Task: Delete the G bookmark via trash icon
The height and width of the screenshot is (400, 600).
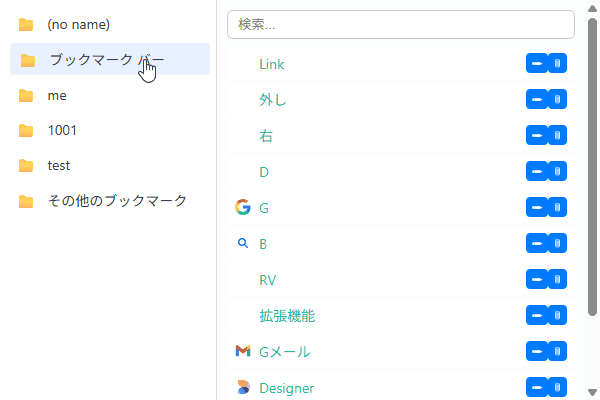Action: 557,207
